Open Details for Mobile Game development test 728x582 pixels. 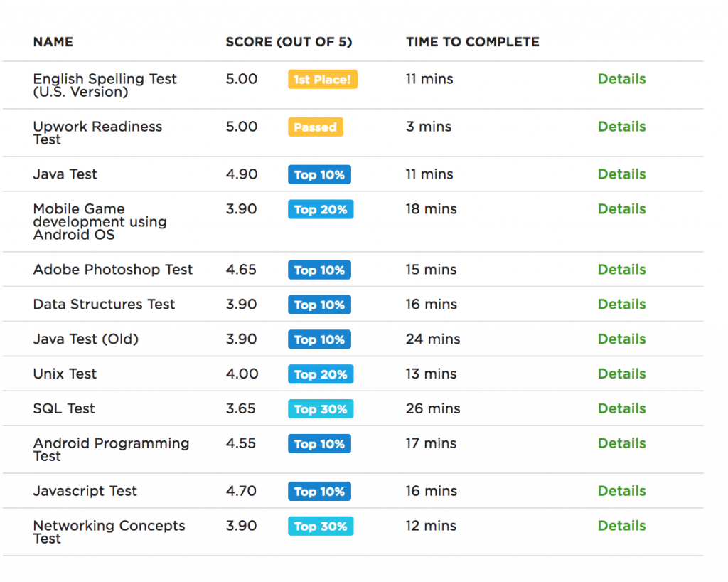(x=621, y=209)
